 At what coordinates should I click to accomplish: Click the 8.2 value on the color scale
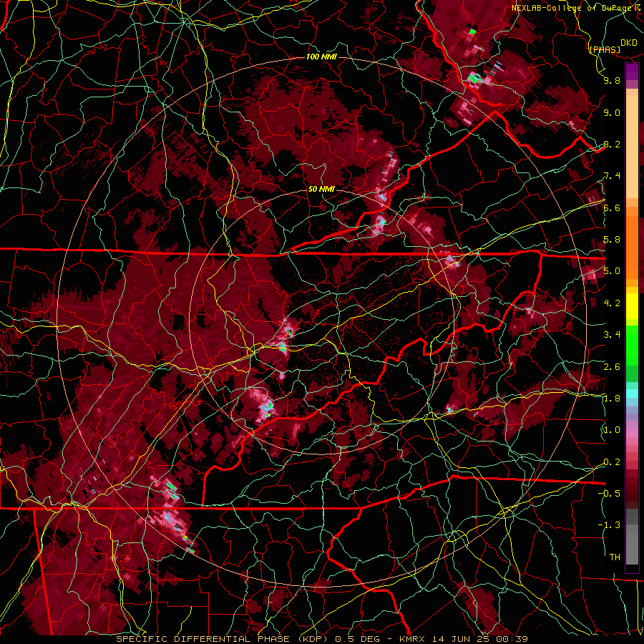[612, 144]
